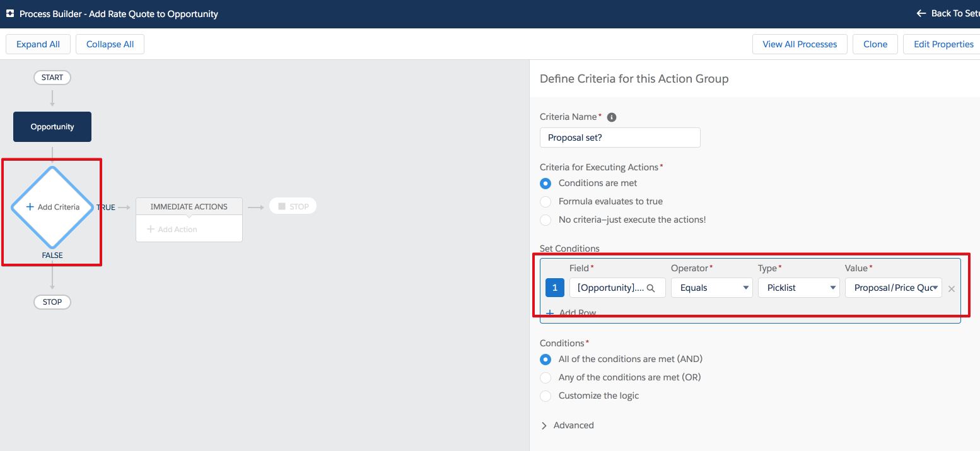The width and height of the screenshot is (980, 451).
Task: Click the Edit Properties button
Action: 942,44
